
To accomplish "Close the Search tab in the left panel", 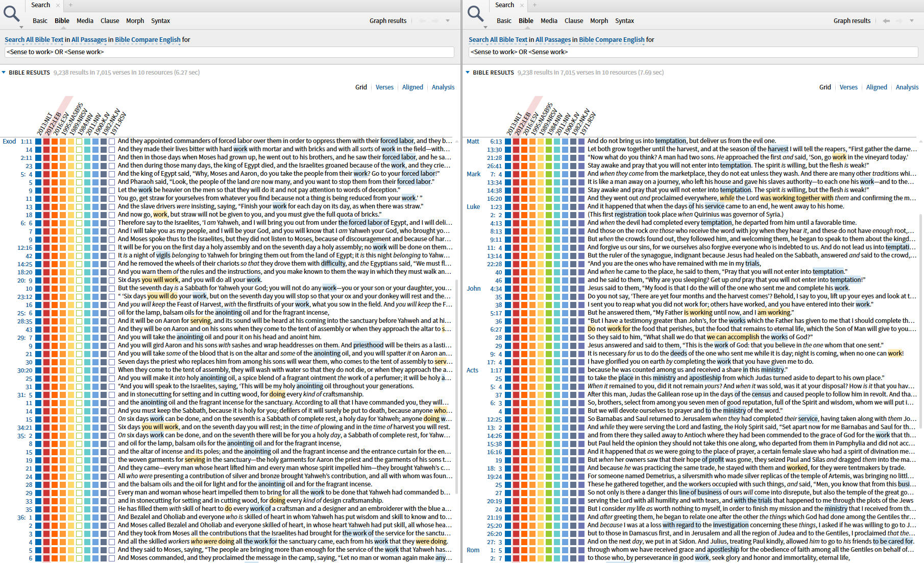I will pos(58,5).
